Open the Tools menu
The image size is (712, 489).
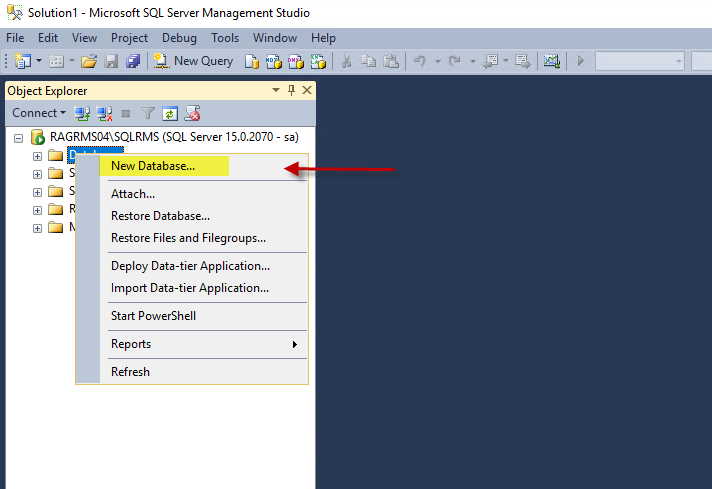pyautogui.click(x=225, y=38)
